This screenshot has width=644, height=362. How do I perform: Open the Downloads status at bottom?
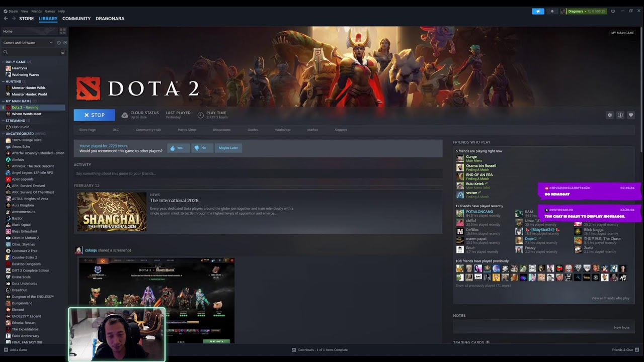coord(320,350)
